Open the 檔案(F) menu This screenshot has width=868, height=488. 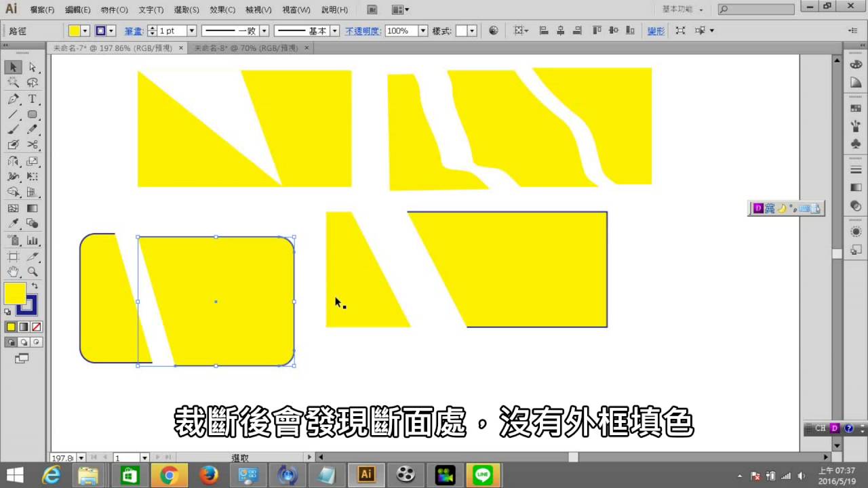(42, 10)
